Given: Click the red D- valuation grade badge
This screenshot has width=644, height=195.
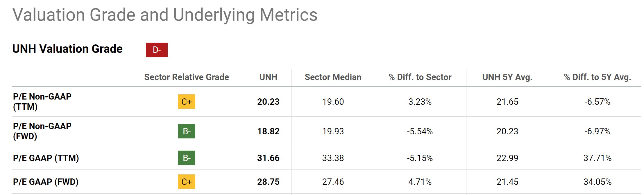Looking at the screenshot, I should [x=157, y=50].
